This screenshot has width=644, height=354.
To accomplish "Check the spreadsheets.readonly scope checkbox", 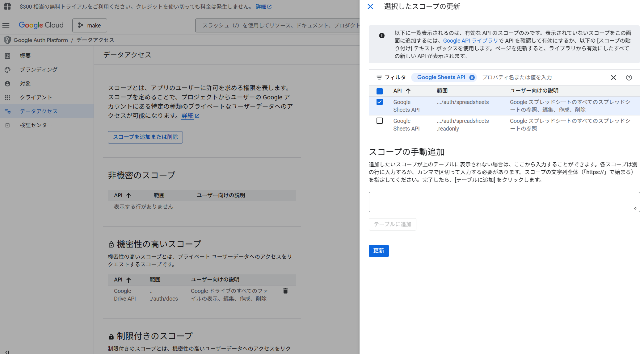I will (x=380, y=121).
